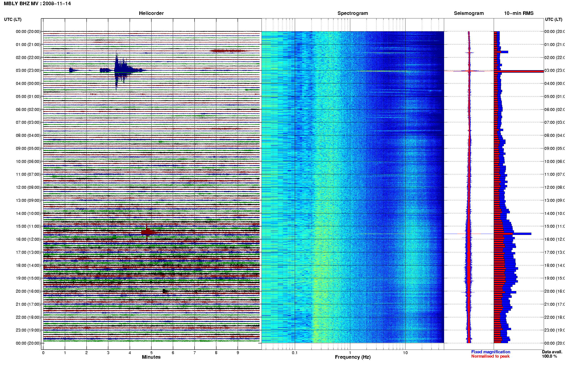Click the '08:00 (04:00)' left time label
The width and height of the screenshot is (588, 368).
point(28,135)
